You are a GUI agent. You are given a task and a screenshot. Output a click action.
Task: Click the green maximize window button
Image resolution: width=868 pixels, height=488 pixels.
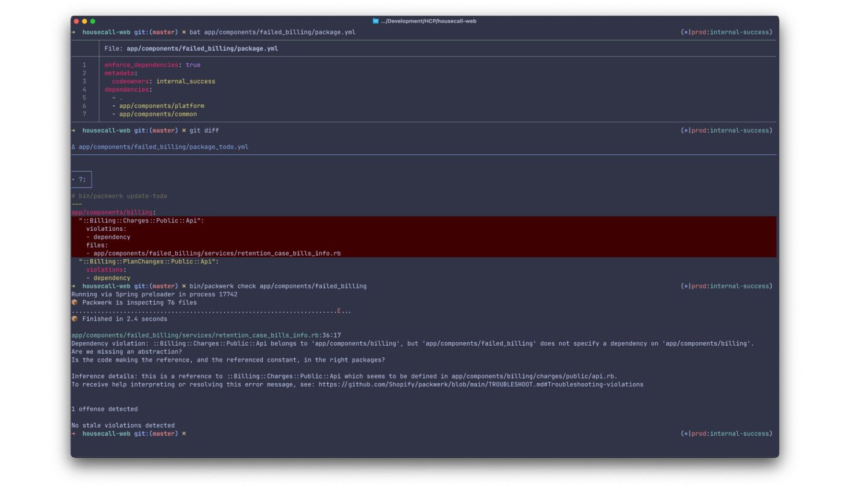(x=93, y=21)
